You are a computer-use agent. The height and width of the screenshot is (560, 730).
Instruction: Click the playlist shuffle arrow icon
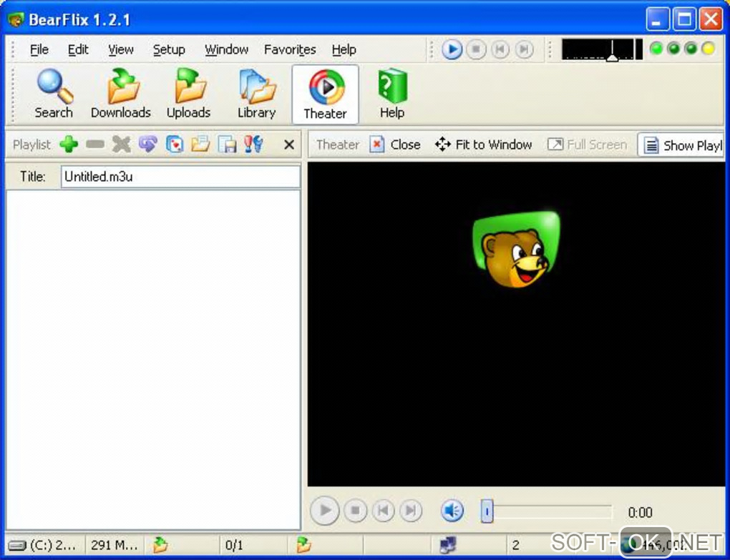tap(148, 144)
